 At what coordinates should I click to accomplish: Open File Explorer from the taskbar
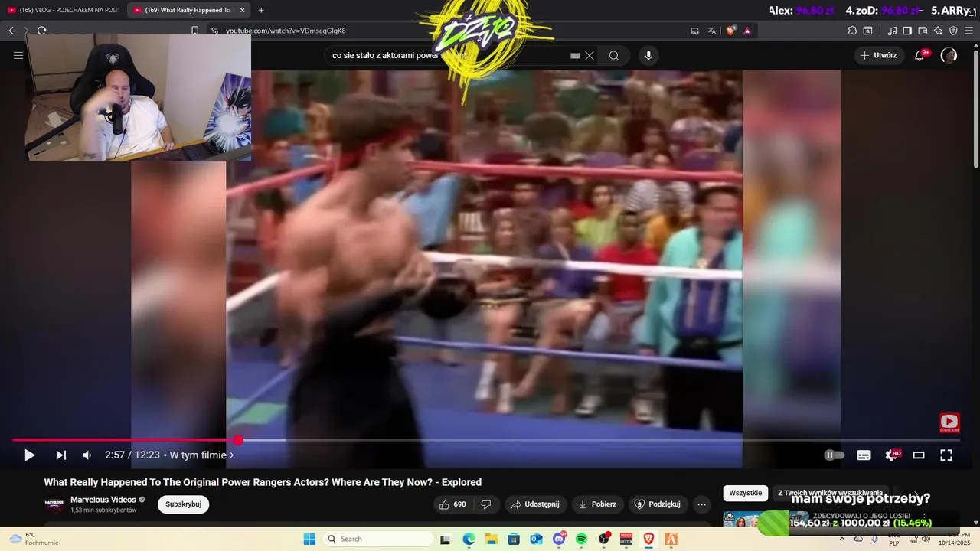pos(491,539)
